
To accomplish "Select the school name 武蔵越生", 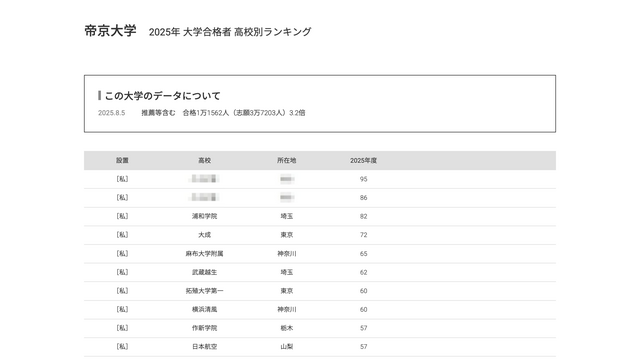I will [x=204, y=272].
